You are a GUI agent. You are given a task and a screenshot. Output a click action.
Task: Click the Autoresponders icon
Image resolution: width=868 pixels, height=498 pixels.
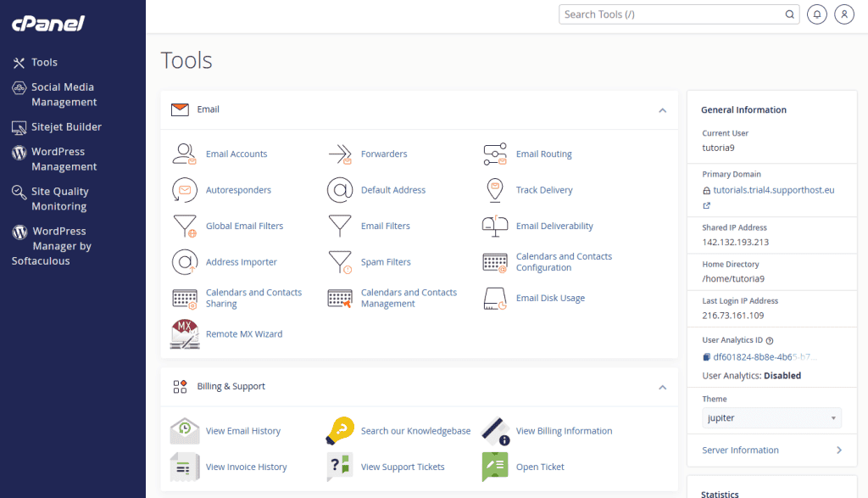pos(184,190)
